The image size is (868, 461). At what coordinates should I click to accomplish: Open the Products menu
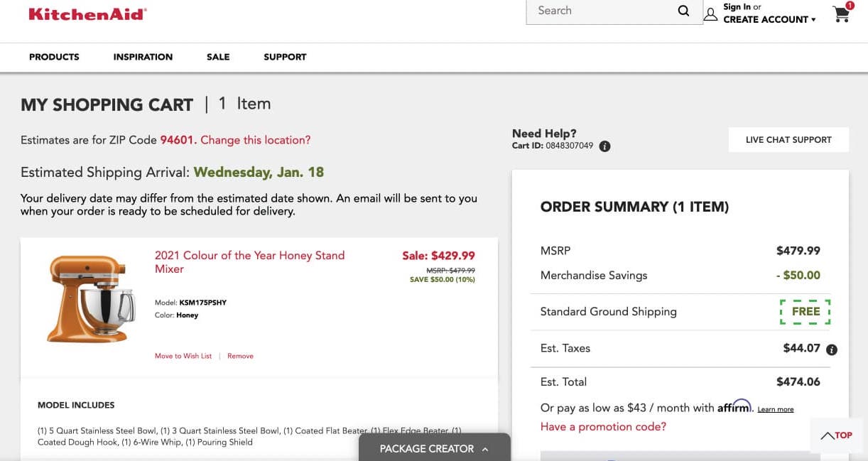54,57
